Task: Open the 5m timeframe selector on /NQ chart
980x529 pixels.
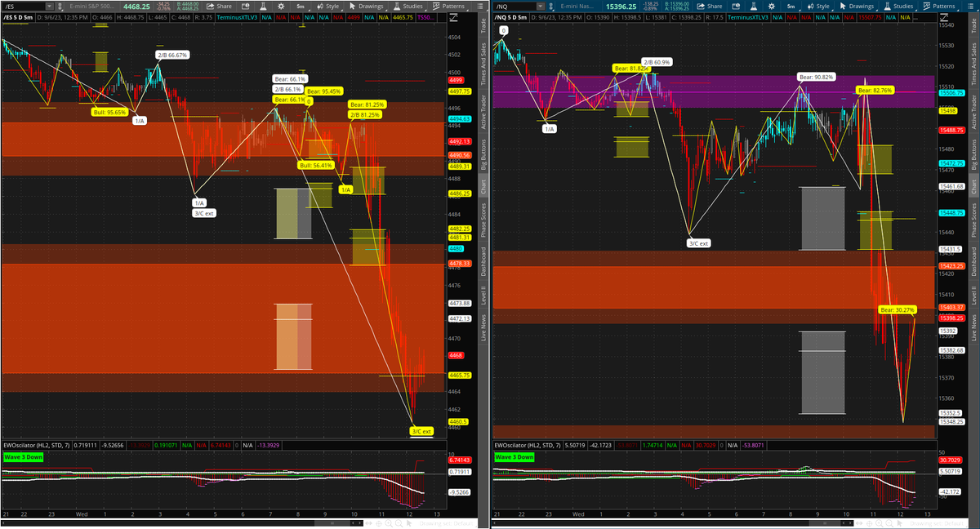Action: tap(791, 7)
